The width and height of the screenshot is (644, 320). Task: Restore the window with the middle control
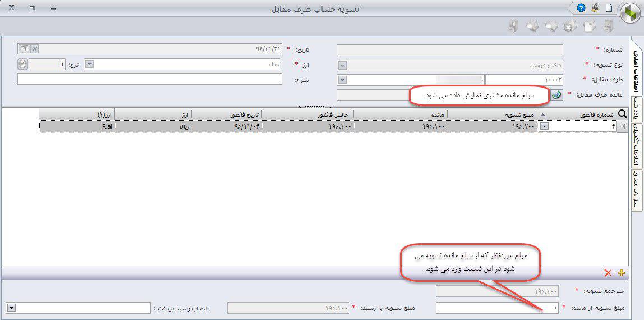(33, 8)
